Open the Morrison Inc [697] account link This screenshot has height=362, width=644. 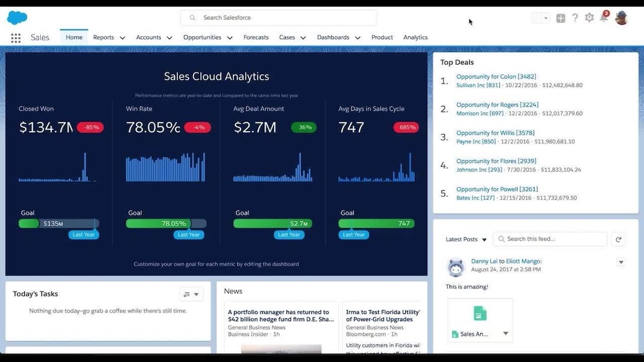click(480, 113)
